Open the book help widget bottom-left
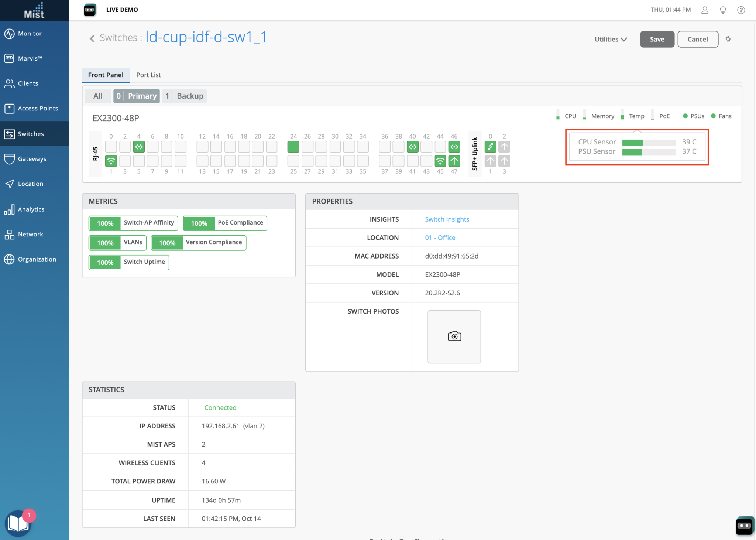756x540 pixels. click(18, 523)
